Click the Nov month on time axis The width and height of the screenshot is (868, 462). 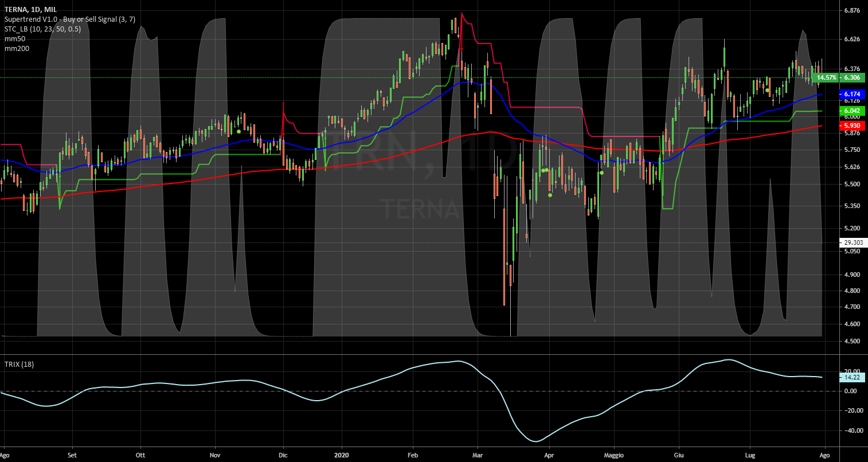pos(215,455)
